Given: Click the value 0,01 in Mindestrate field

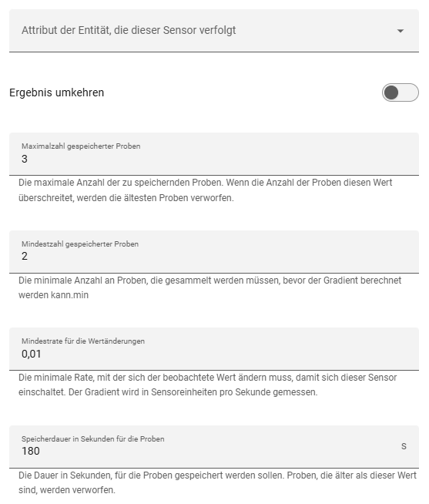Looking at the screenshot, I should (x=32, y=354).
